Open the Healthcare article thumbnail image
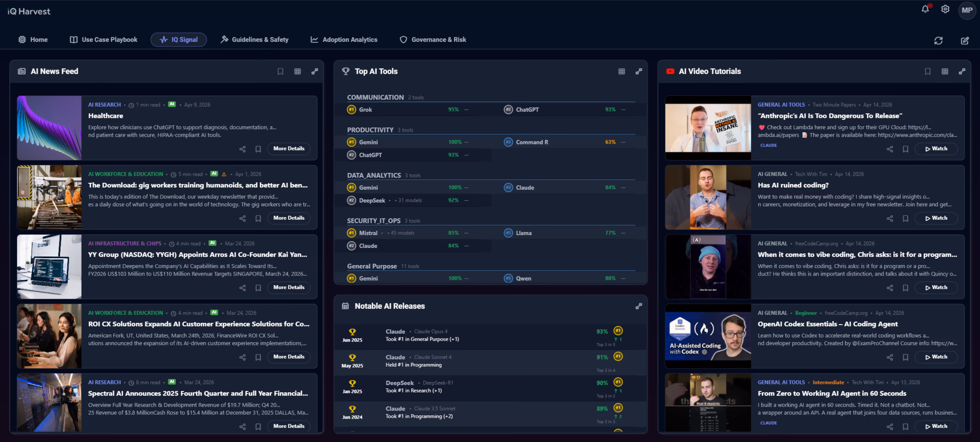 pyautogui.click(x=49, y=128)
